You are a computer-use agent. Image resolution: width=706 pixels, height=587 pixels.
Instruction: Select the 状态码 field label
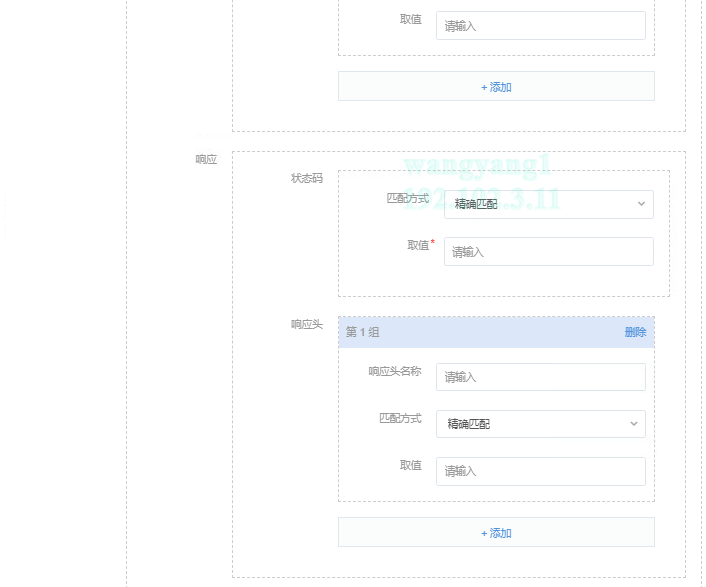click(307, 178)
